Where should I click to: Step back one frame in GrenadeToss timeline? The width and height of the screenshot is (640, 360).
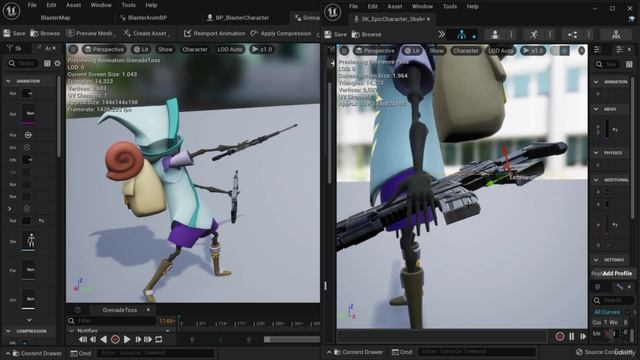[x=93, y=339]
